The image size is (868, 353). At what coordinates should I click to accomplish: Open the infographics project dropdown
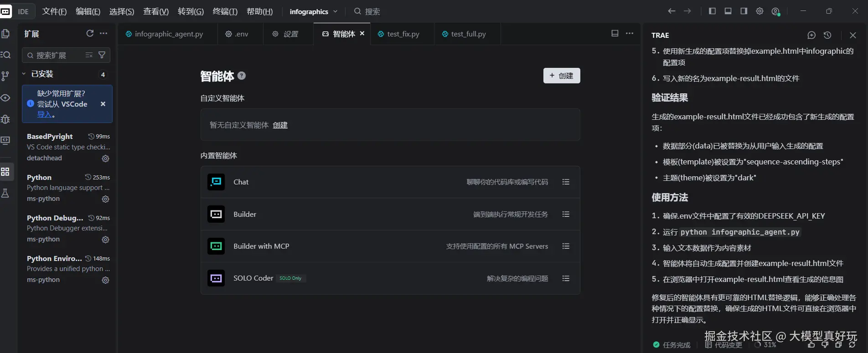pos(314,11)
